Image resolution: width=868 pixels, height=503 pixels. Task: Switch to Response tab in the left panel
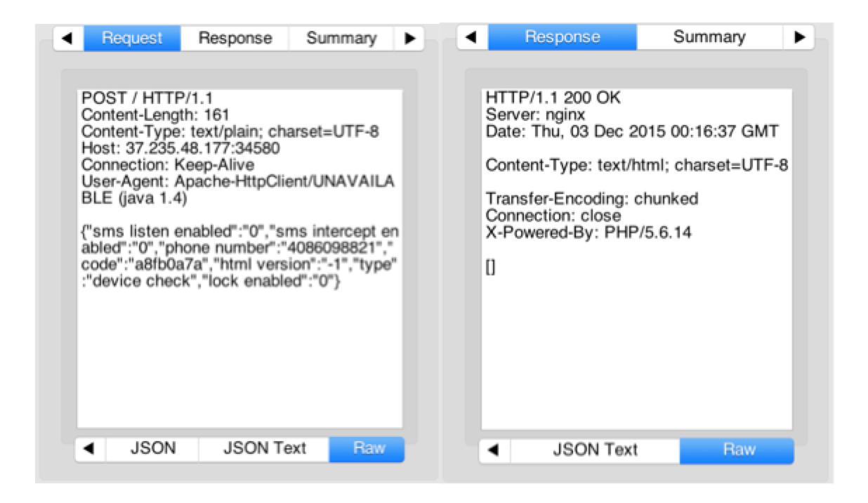tap(235, 39)
